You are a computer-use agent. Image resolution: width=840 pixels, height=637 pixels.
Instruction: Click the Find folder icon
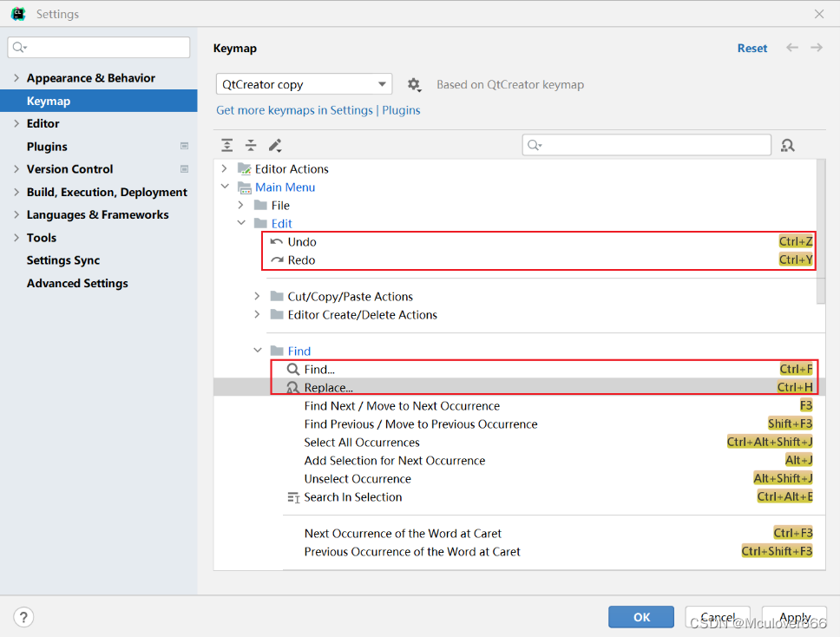click(277, 351)
